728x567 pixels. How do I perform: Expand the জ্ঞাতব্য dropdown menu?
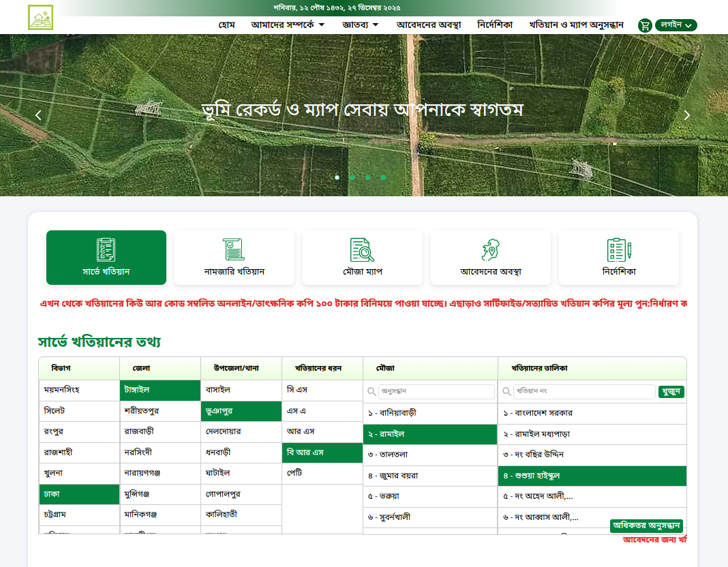coord(361,25)
